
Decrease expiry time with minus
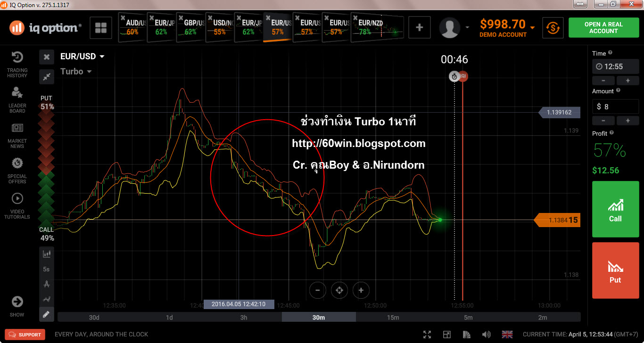pos(603,81)
